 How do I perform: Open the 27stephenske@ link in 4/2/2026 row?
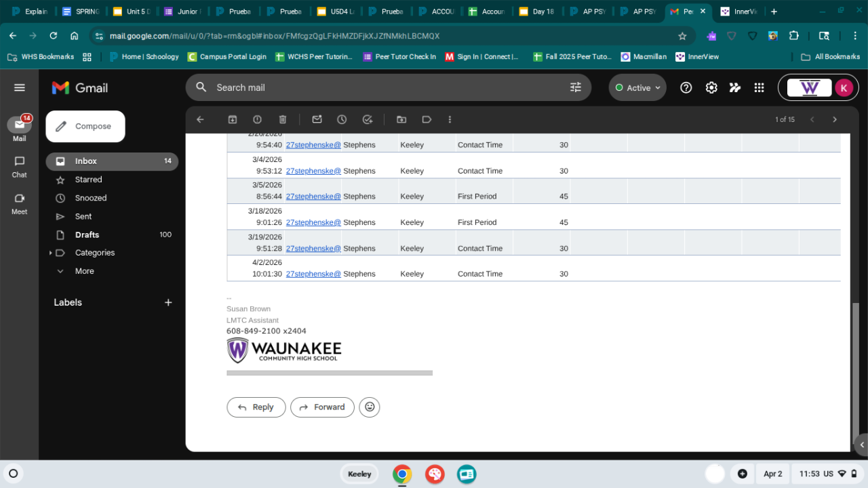coord(313,274)
